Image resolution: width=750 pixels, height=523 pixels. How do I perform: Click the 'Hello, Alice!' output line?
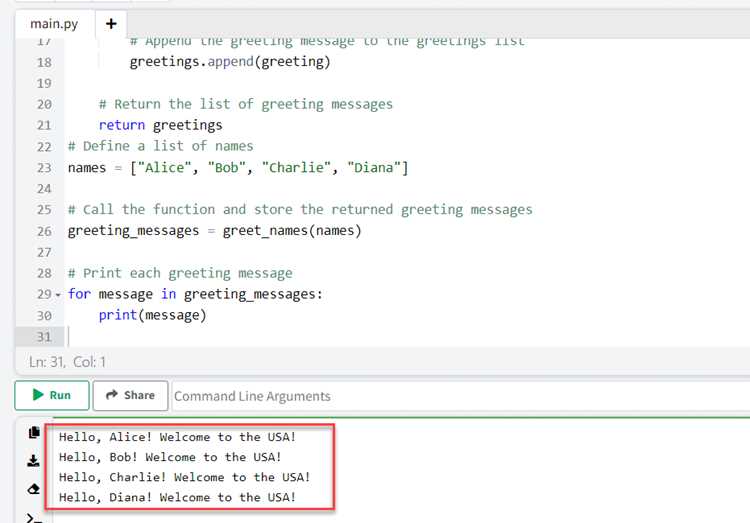pos(177,437)
